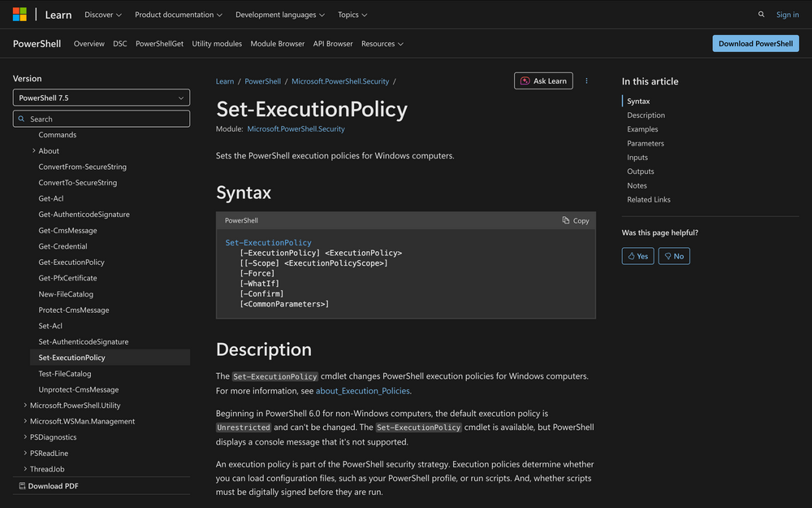Expand Microsoft.PowerShell.Utility module
812x508 pixels.
[77, 405]
